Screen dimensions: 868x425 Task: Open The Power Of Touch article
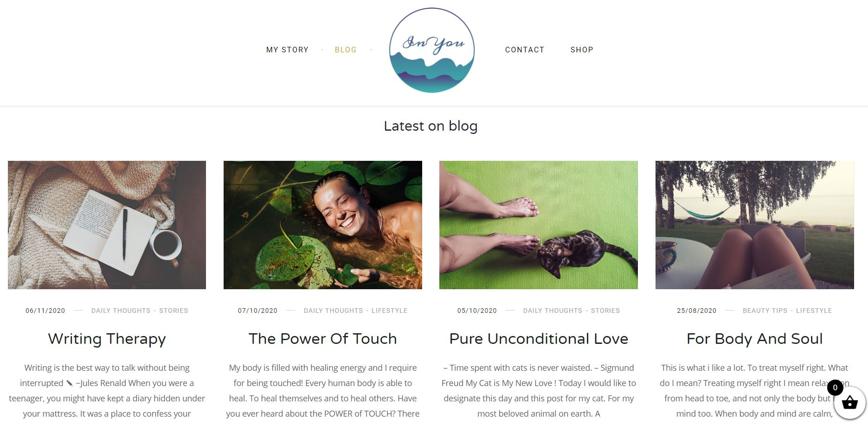323,339
